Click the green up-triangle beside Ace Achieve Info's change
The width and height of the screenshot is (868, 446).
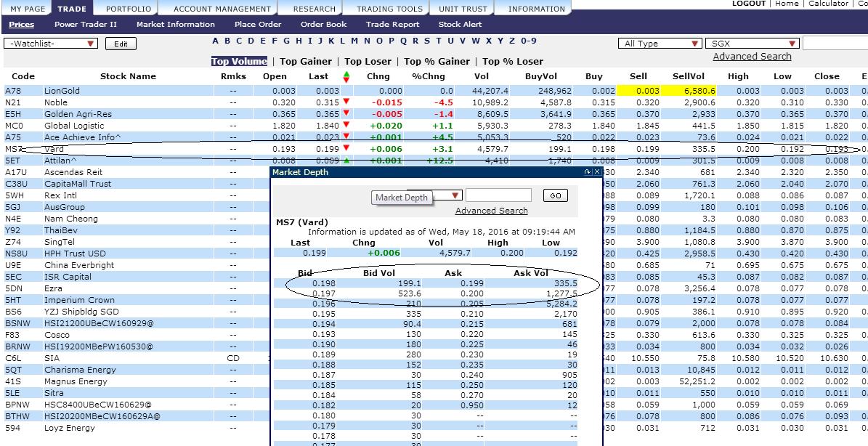[x=346, y=135]
